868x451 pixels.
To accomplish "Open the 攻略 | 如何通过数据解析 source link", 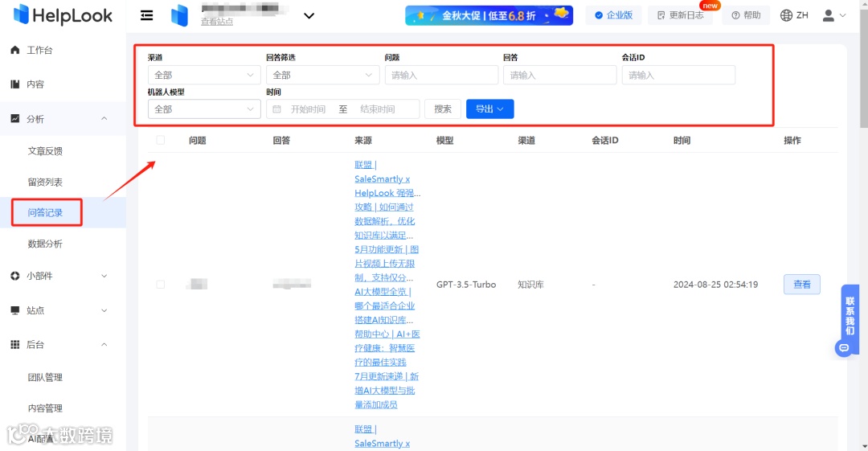I will pos(385,221).
